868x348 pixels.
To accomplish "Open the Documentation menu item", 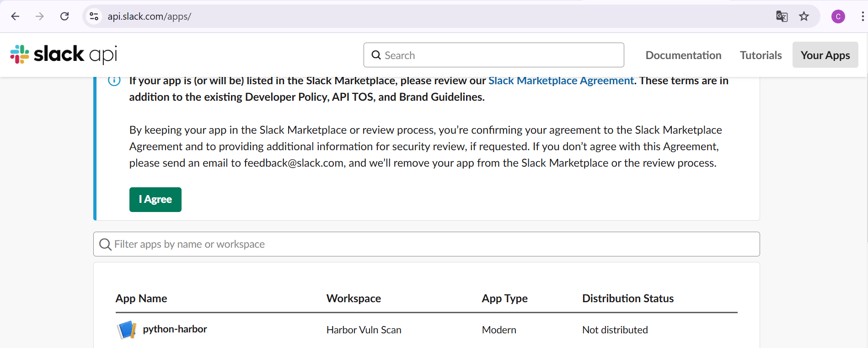I will pyautogui.click(x=683, y=55).
